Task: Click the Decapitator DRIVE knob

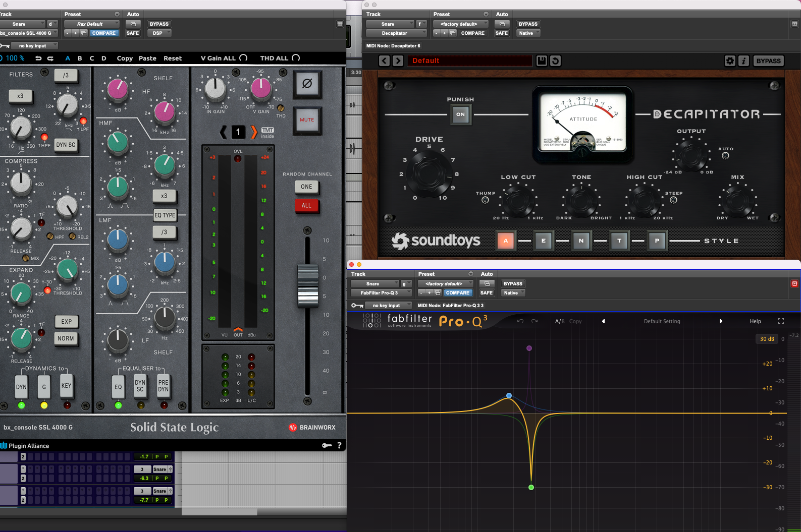Action: (x=429, y=173)
